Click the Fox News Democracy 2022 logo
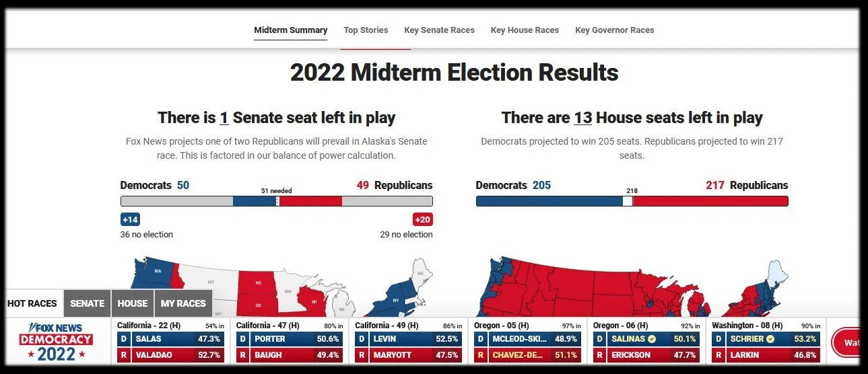 (56, 342)
